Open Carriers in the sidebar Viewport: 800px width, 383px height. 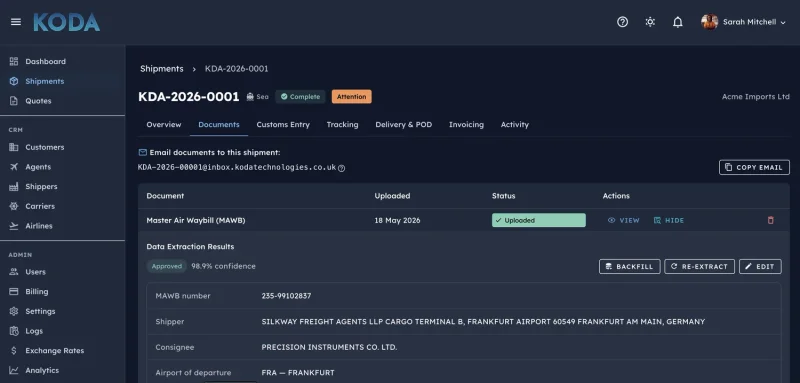(40, 206)
